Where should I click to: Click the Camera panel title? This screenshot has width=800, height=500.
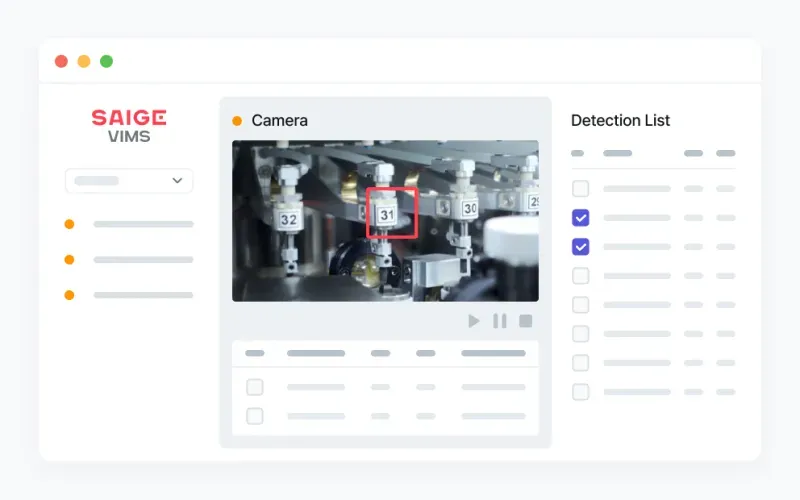[x=280, y=120]
